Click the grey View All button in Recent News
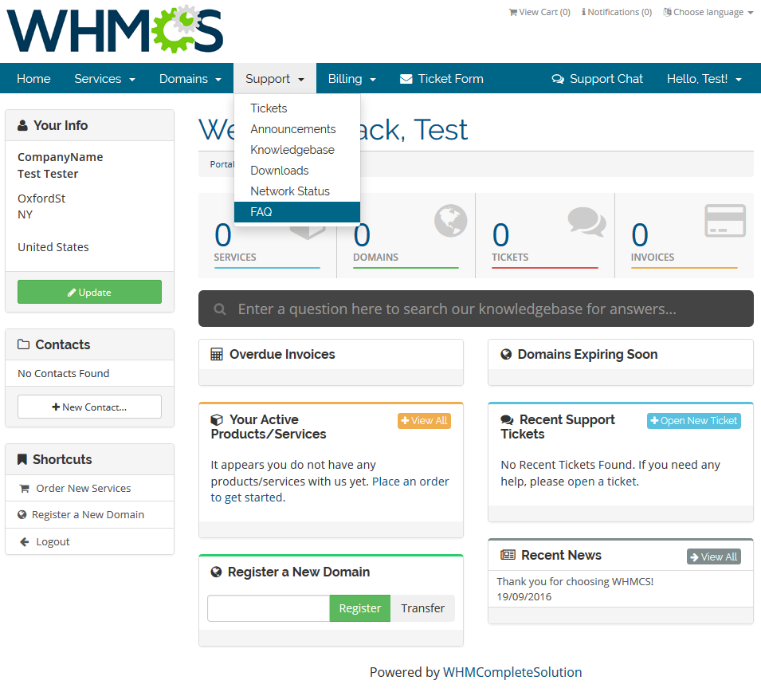Viewport: 761px width, 700px height. pyautogui.click(x=713, y=556)
